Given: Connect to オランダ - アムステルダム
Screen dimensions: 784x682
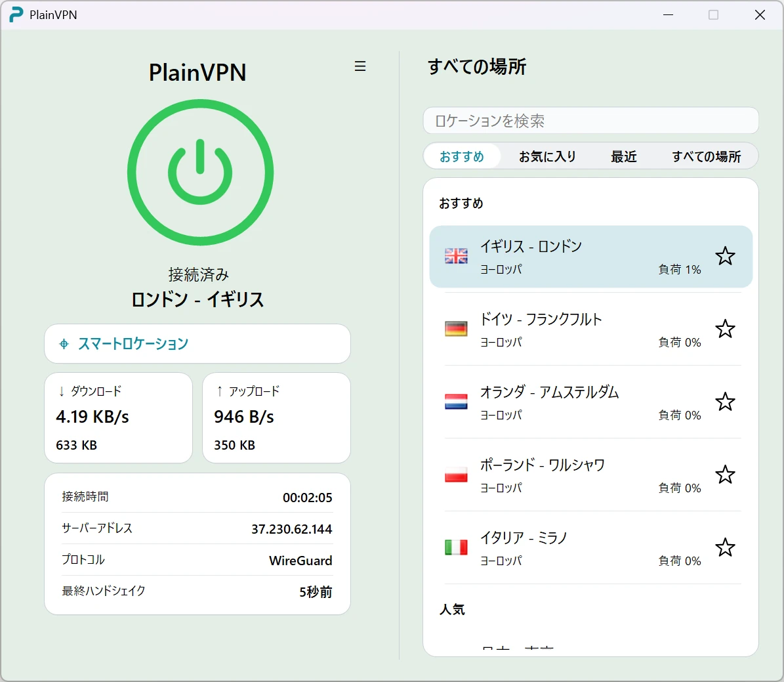Looking at the screenshot, I should click(590, 402).
